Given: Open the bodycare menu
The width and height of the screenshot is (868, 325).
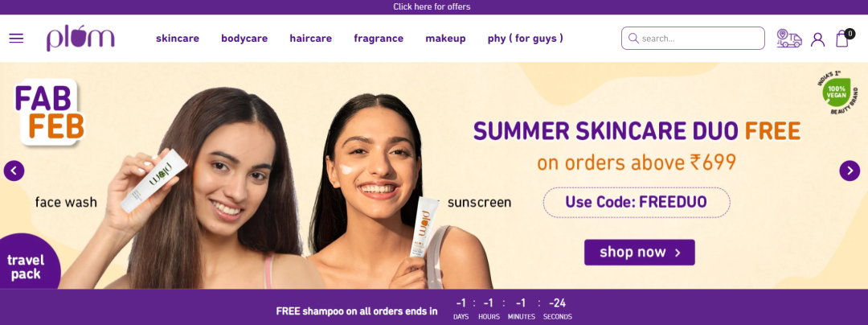Looking at the screenshot, I should coord(244,38).
